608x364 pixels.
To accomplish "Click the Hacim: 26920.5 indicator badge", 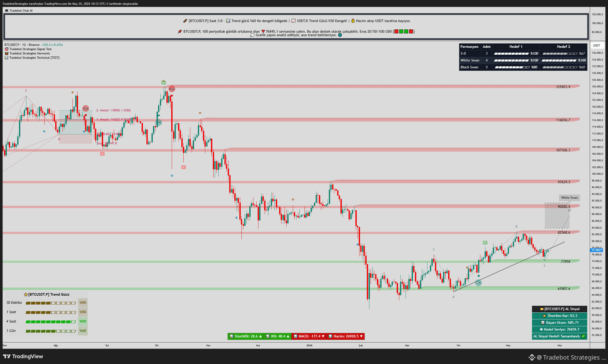I will [x=346, y=336].
